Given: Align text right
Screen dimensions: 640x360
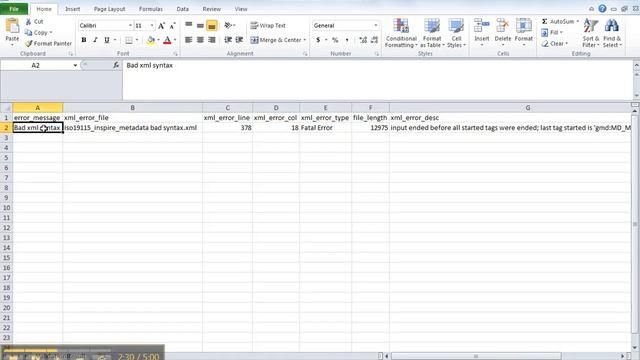Looking at the screenshot, I should [x=211, y=40].
